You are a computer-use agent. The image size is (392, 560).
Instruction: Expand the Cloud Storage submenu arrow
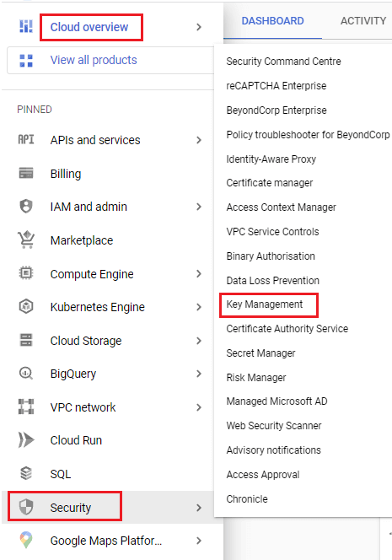point(199,341)
